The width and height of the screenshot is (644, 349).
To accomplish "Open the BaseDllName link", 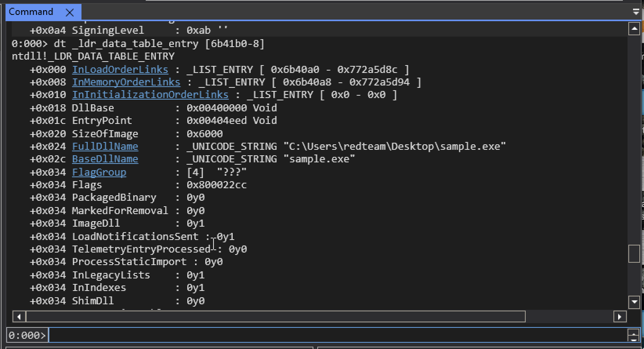I will click(x=105, y=159).
